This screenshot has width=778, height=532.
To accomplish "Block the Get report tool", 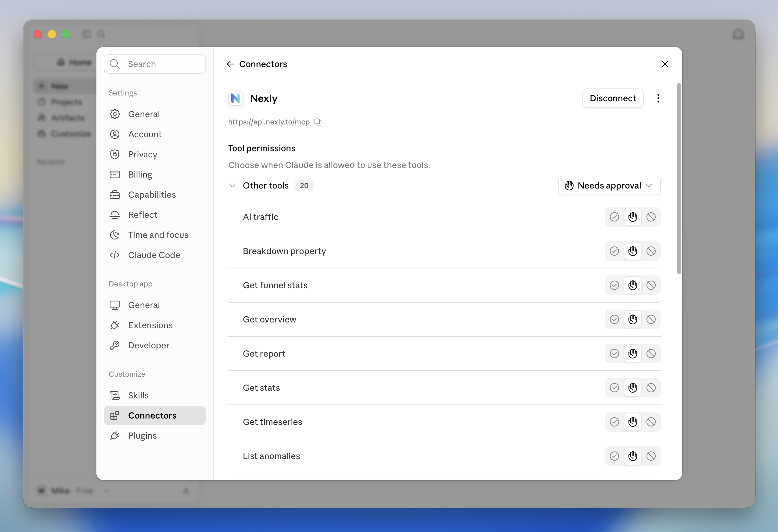I will pyautogui.click(x=651, y=354).
